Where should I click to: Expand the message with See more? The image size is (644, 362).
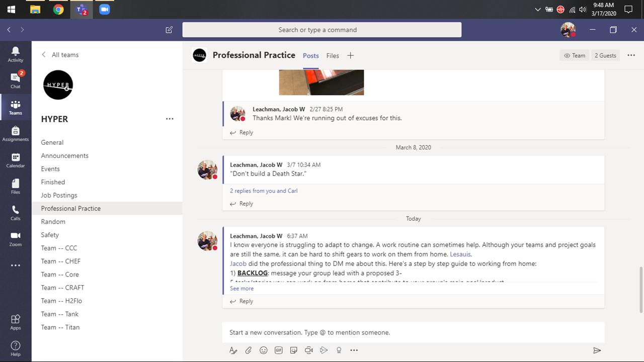(242, 289)
